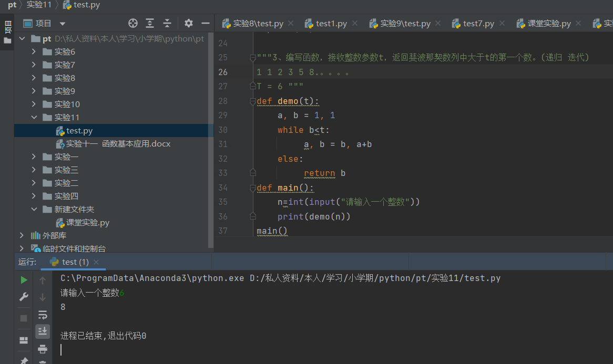Print console output with printer icon
The height and width of the screenshot is (364, 613).
coord(43,349)
